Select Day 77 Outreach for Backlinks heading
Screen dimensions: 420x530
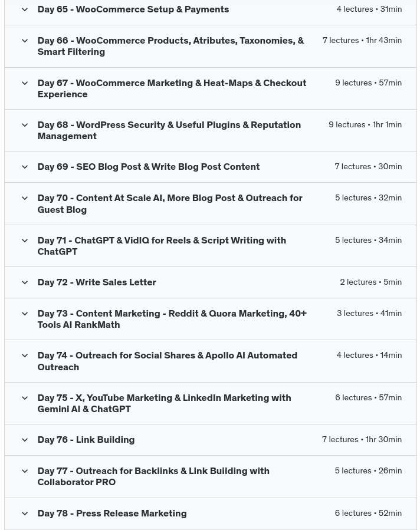153,476
